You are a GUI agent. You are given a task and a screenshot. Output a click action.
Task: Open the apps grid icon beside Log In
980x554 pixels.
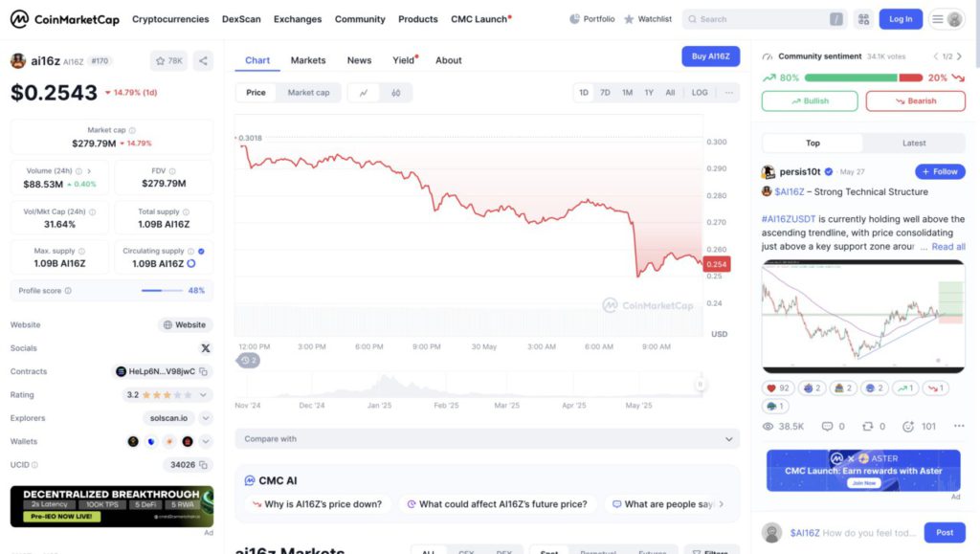pos(863,19)
